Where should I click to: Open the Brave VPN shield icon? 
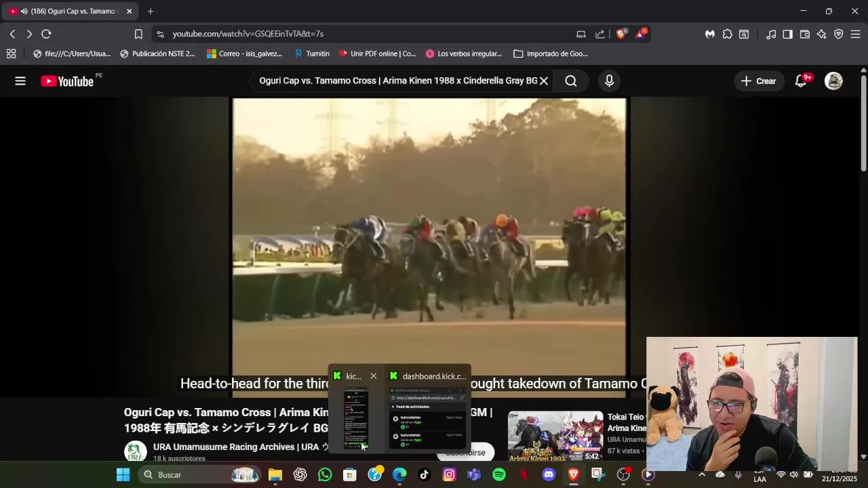click(839, 34)
